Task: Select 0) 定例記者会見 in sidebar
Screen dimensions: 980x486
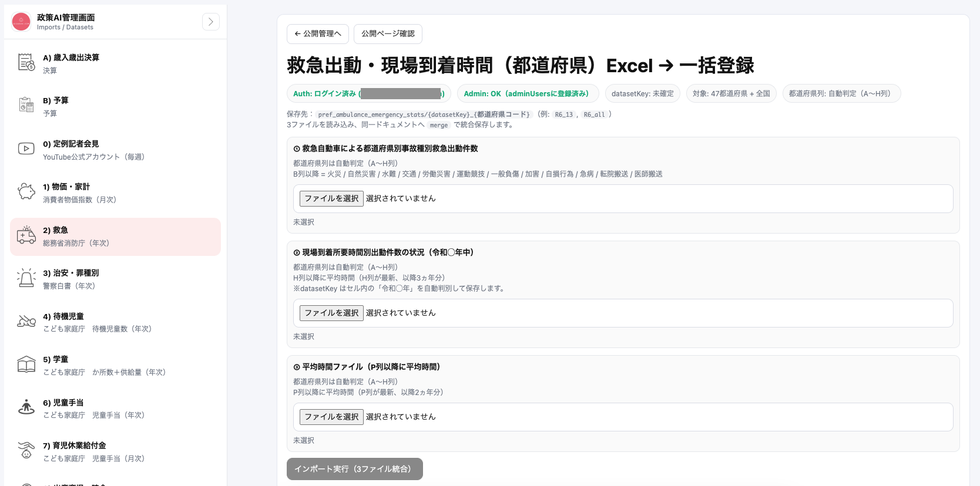Action: point(115,150)
